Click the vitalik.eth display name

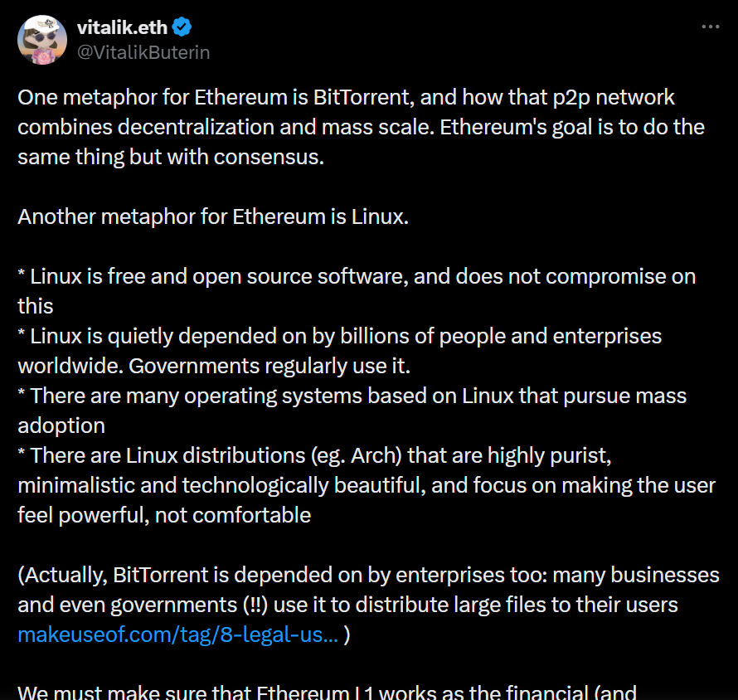pyautogui.click(x=123, y=27)
